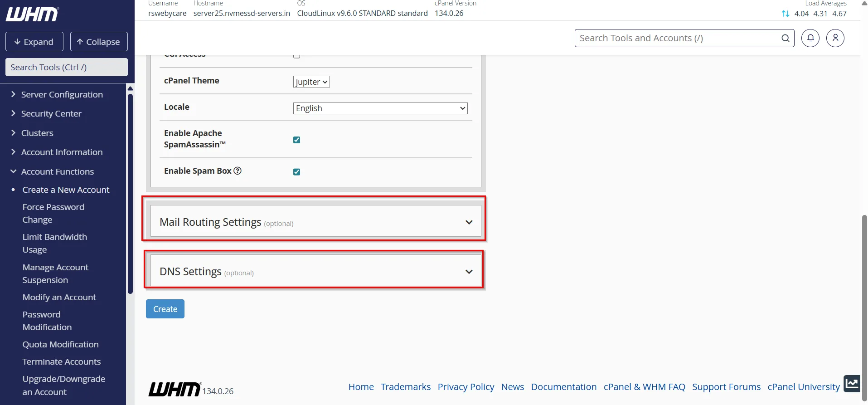Click cPanel version 134.0.26 in header
The height and width of the screenshot is (405, 868).
click(x=449, y=13)
